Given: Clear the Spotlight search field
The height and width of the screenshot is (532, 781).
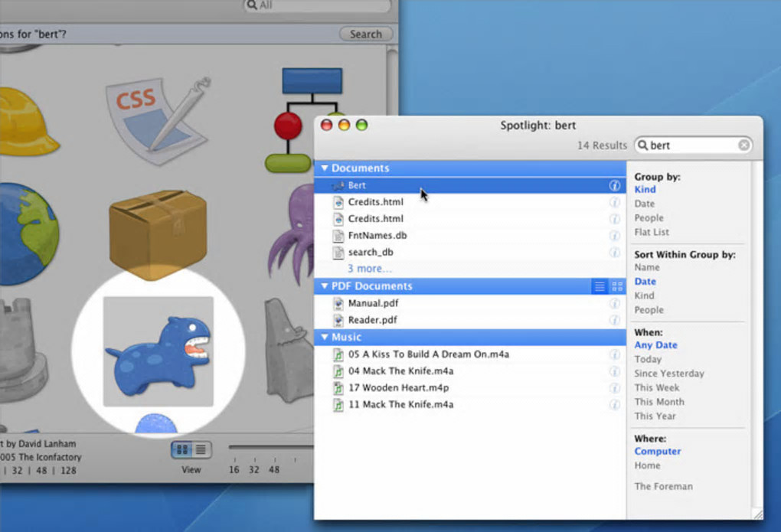Looking at the screenshot, I should pos(743,145).
